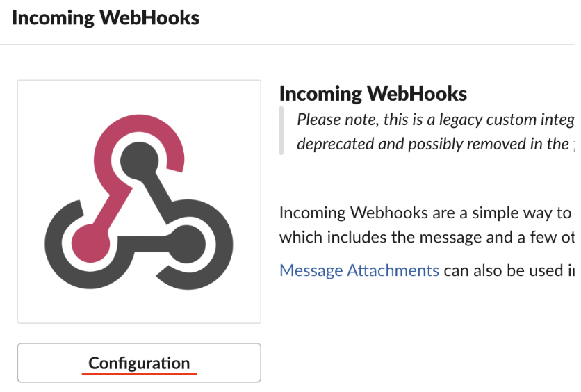Click the top dark node in the logo
The image size is (581, 392).
134,161
